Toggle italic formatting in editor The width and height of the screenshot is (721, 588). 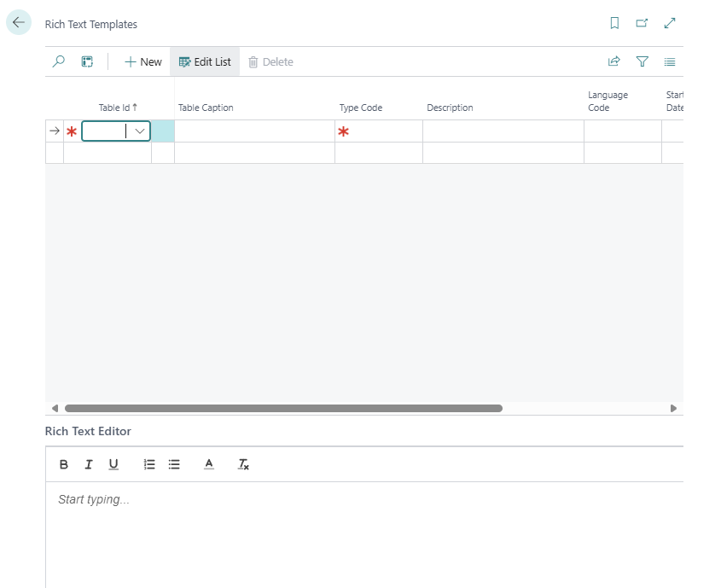point(89,464)
